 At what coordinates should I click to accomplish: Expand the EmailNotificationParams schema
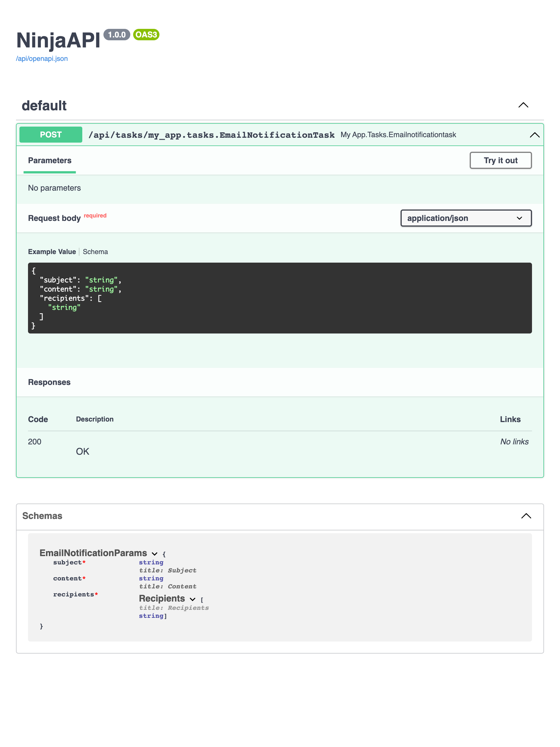click(155, 554)
